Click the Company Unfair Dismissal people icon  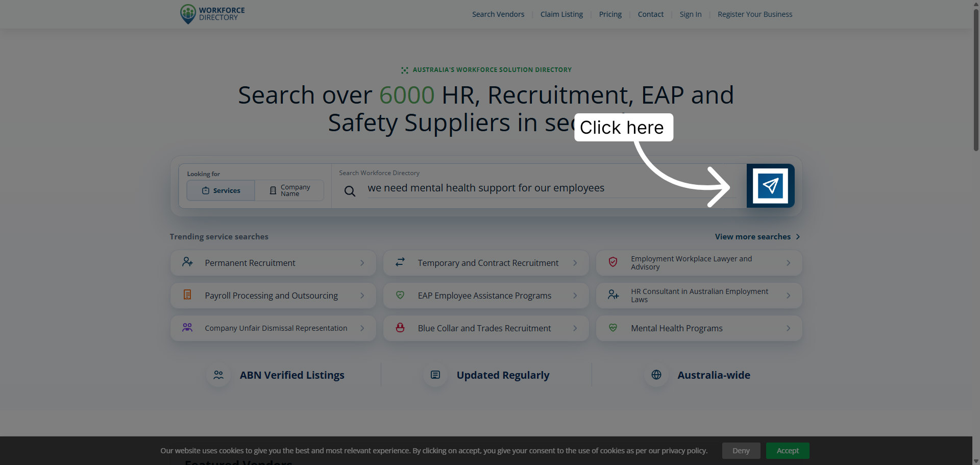tap(187, 328)
